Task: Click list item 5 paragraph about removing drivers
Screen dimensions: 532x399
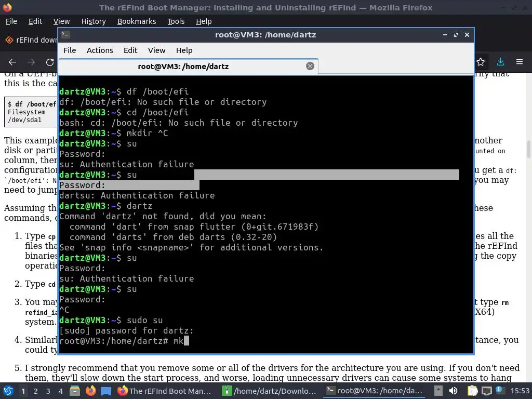Action: point(272,373)
